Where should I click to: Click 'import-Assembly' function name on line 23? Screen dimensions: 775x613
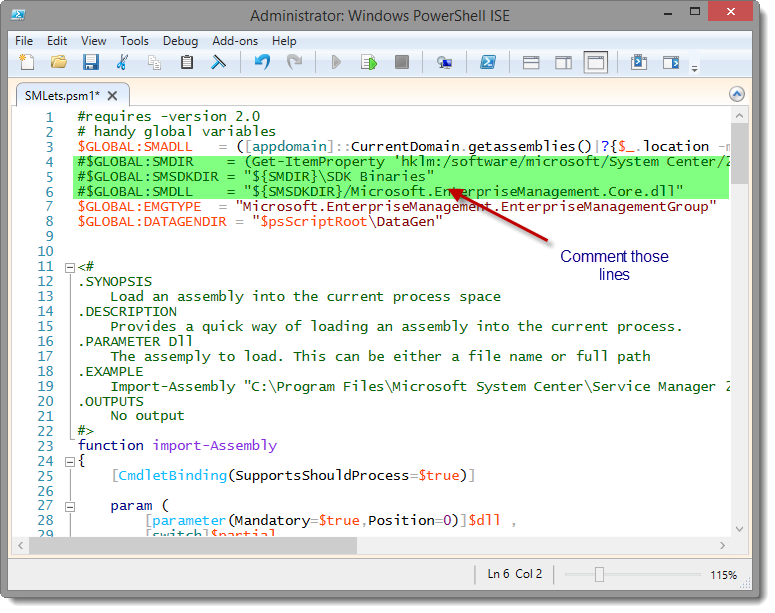click(x=215, y=446)
